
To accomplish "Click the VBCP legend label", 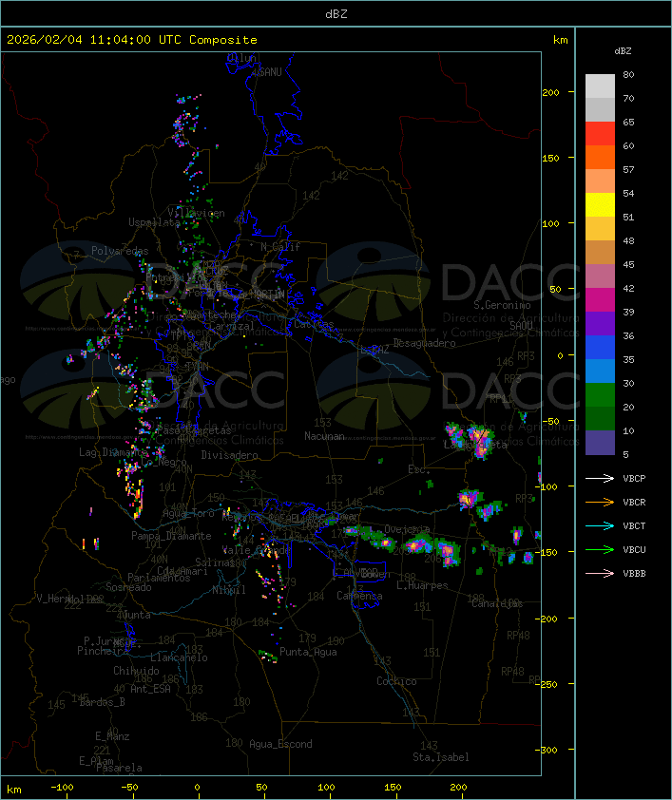I will pyautogui.click(x=634, y=479).
